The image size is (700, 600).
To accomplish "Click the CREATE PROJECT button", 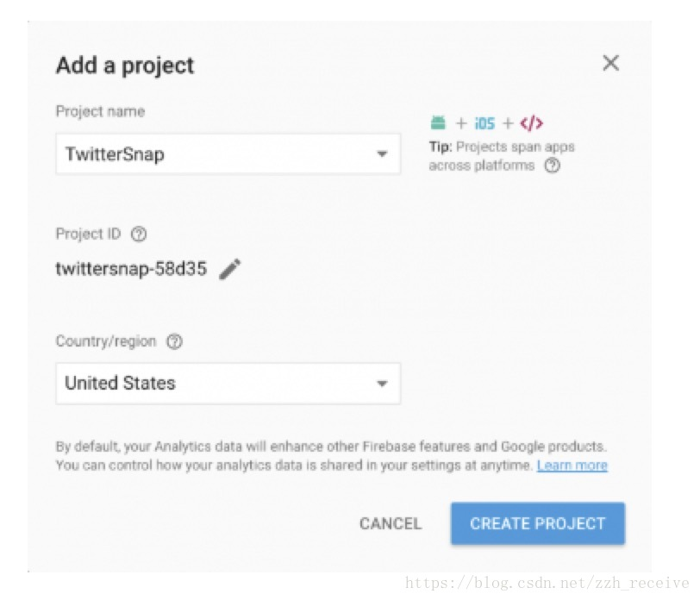I will click(x=538, y=523).
